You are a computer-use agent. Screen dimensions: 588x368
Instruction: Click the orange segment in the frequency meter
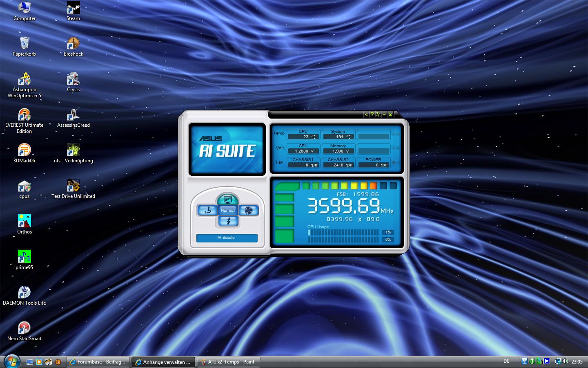(373, 186)
